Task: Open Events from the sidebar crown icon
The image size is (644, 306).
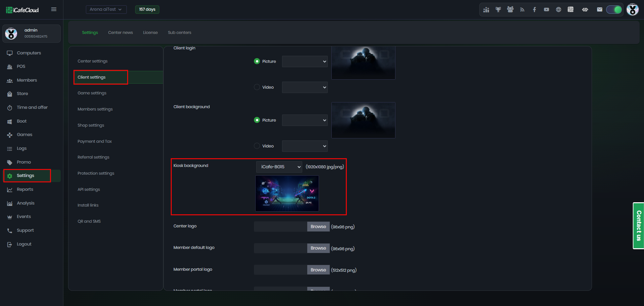Action: [10, 217]
